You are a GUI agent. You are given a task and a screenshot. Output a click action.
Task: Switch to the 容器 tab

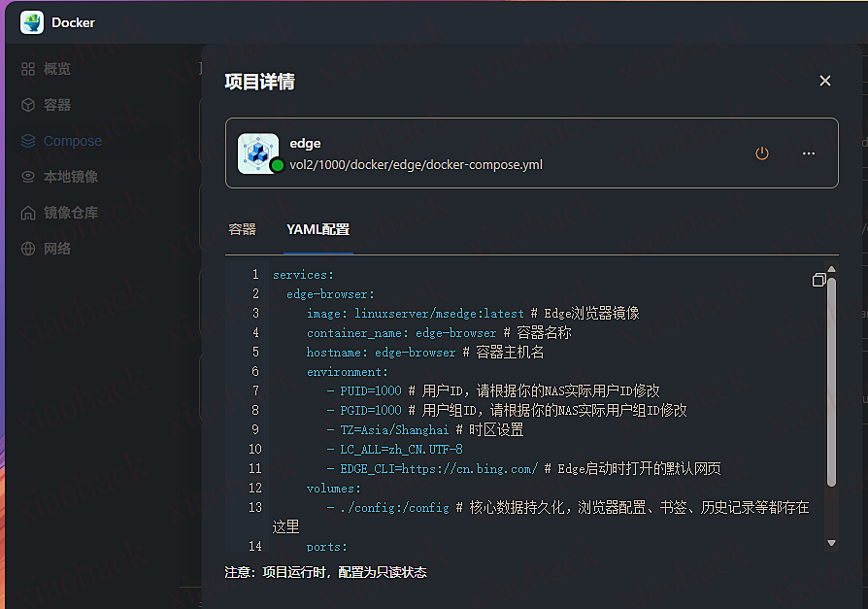click(242, 229)
